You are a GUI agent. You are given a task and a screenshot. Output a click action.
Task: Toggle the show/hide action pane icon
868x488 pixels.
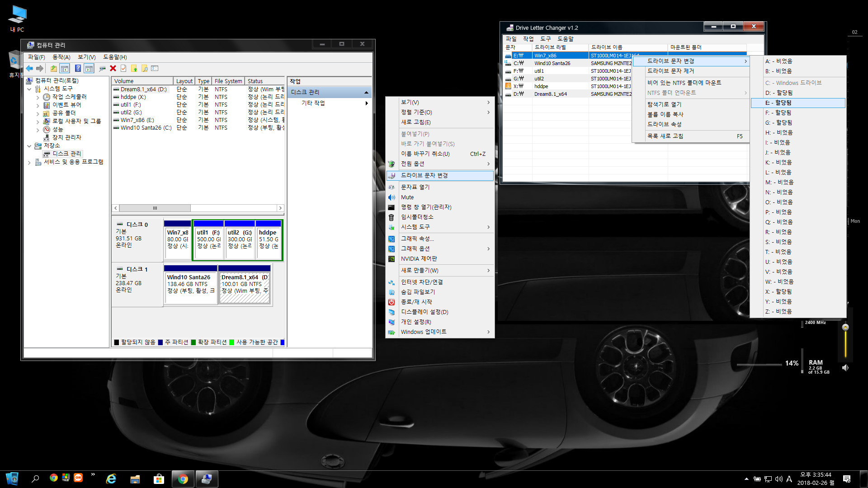point(89,69)
